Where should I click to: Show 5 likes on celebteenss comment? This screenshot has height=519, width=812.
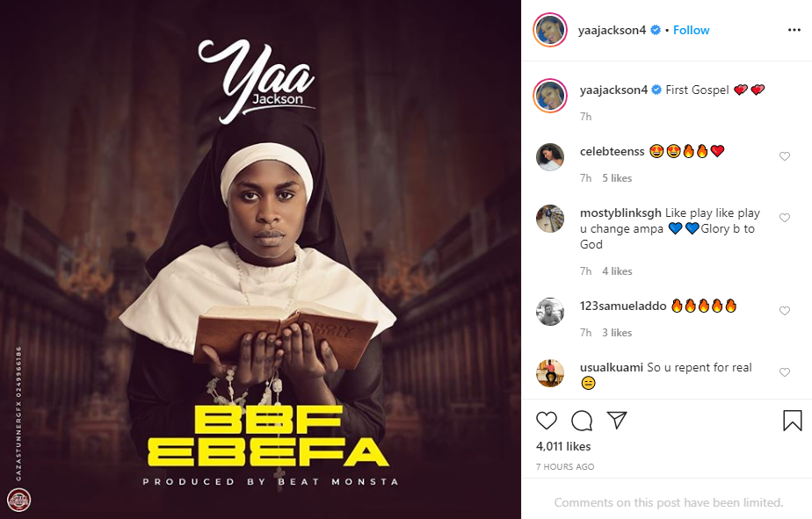[617, 178]
